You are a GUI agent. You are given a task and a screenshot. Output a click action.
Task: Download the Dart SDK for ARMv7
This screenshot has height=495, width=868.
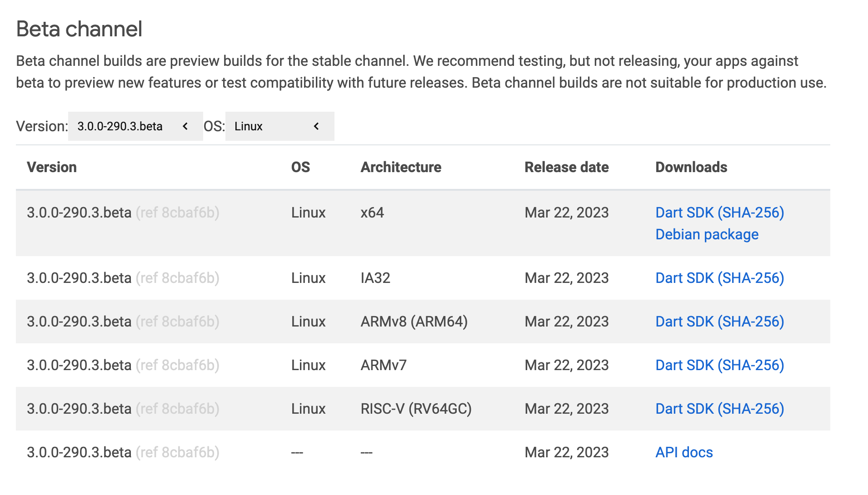pos(683,365)
